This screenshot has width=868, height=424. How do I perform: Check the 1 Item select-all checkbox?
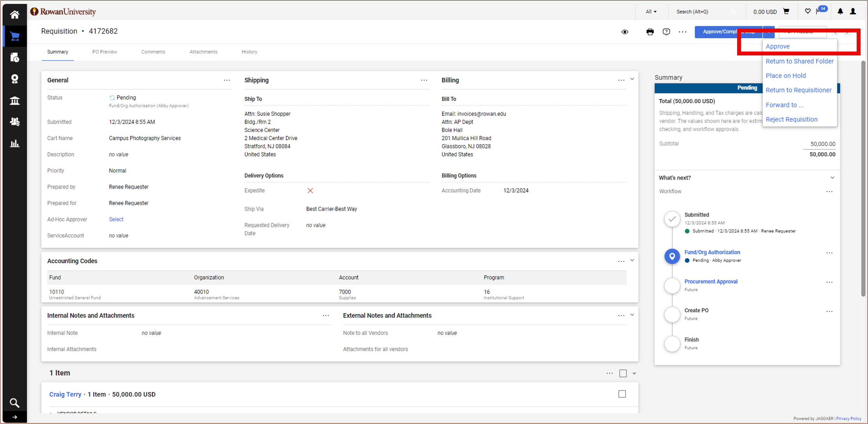pos(623,373)
